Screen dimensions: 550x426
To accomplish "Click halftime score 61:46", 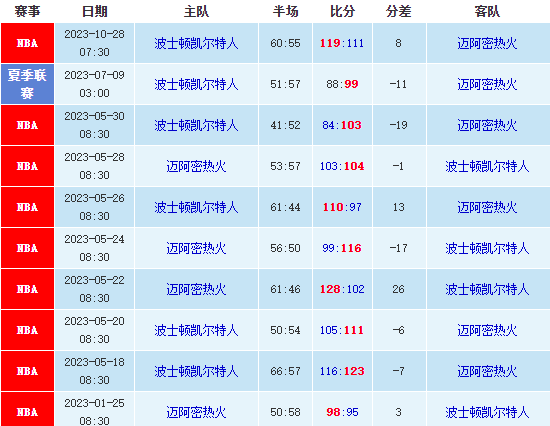I will (285, 289).
